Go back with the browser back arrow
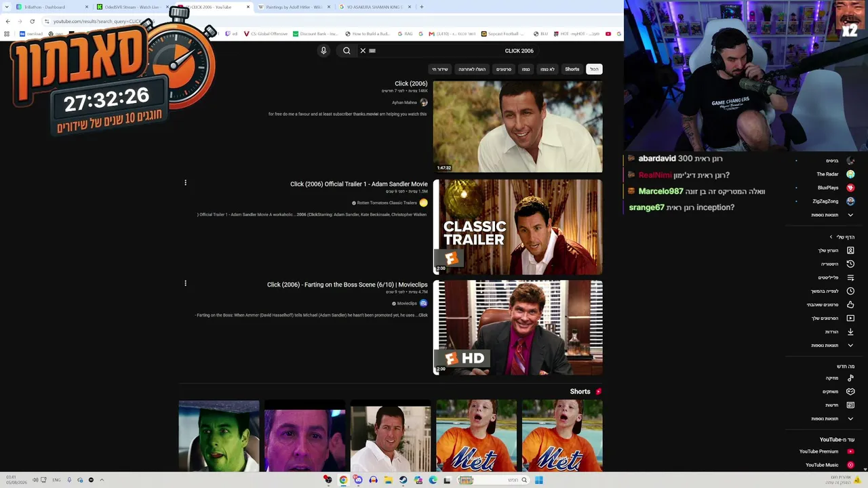 pyautogui.click(x=7, y=21)
